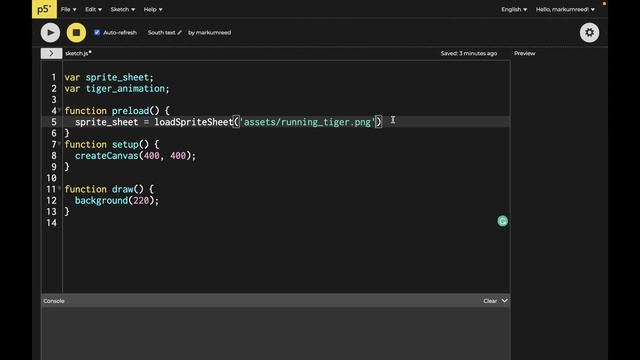Open the Edit menu
This screenshot has width=640, height=360.
93,9
